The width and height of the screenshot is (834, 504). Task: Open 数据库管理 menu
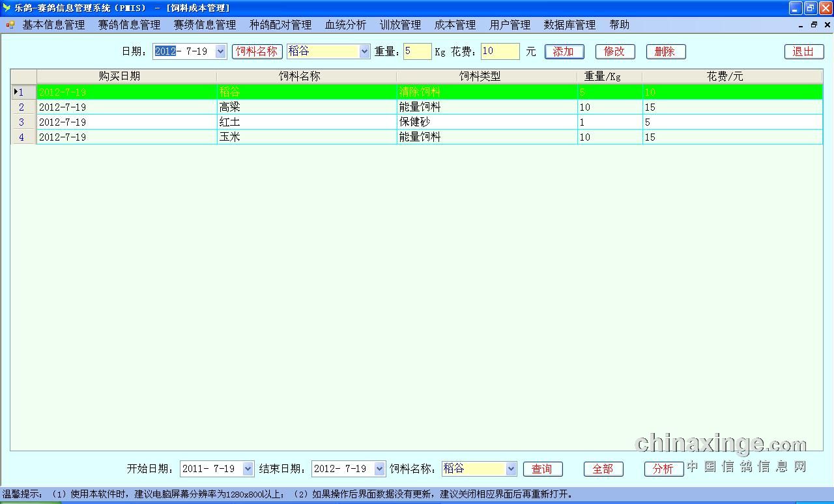coord(569,25)
